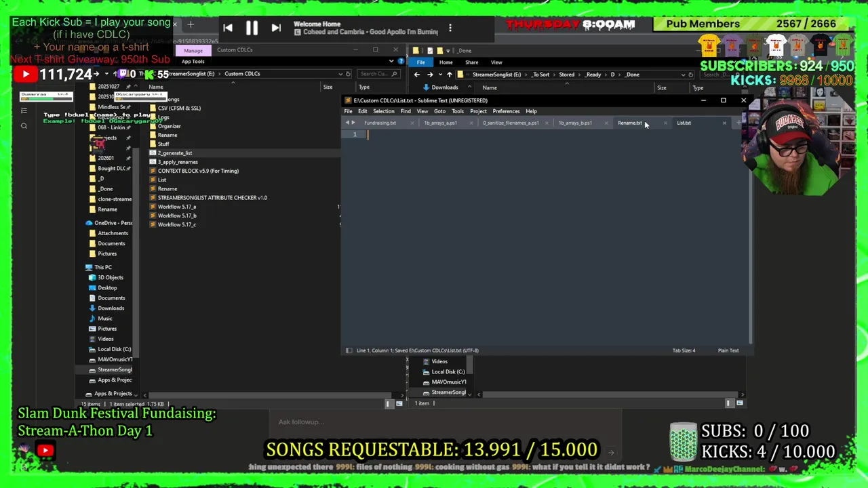Screen dimensions: 868x488
Task: Add a new tab in Sublime Text
Action: pyautogui.click(x=738, y=123)
